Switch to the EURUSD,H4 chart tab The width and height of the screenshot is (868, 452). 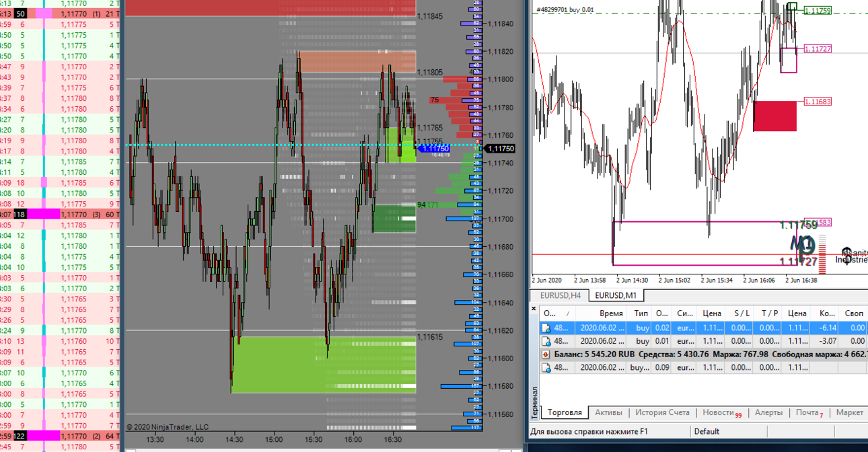[x=560, y=295]
